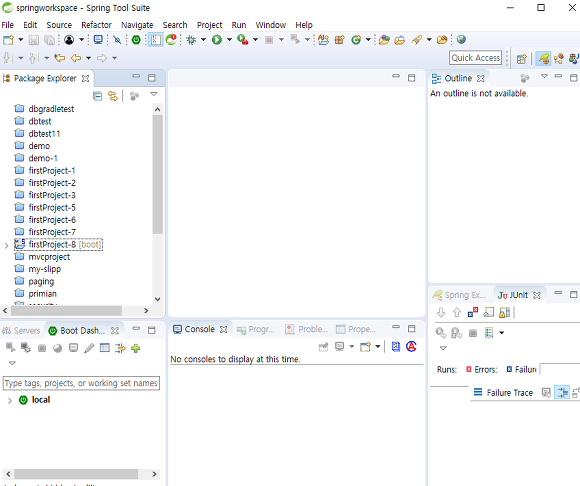Click the Relaunch icon with red exclamation badge
Image resolution: width=580 pixels, height=486 pixels.
pos(171,40)
